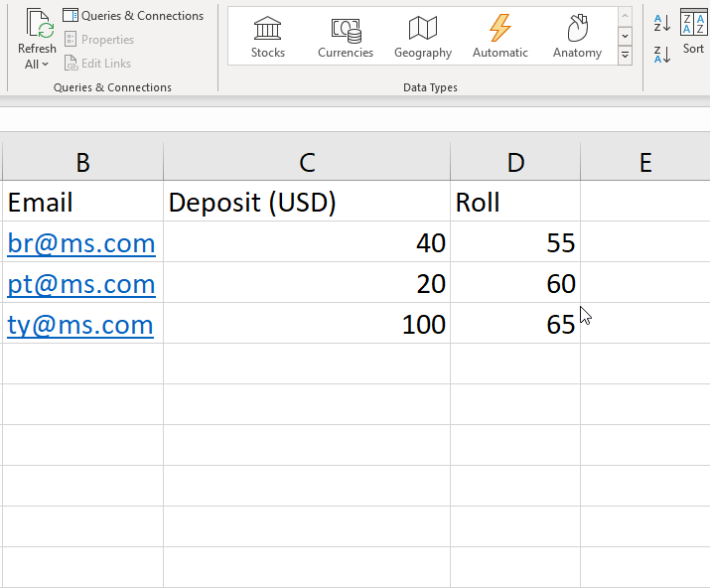This screenshot has height=588, width=710.
Task: Open the br@ms.com email link
Action: (x=81, y=243)
